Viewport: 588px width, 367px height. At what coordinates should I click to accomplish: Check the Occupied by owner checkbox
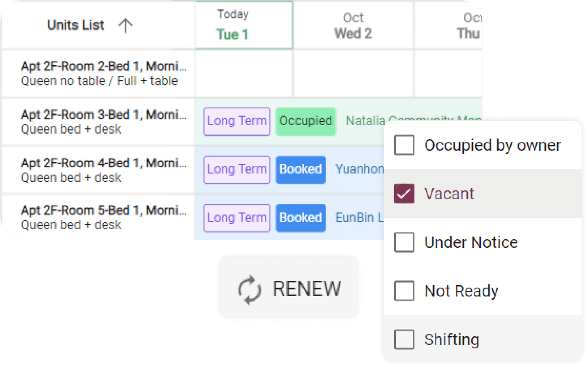[x=404, y=145]
